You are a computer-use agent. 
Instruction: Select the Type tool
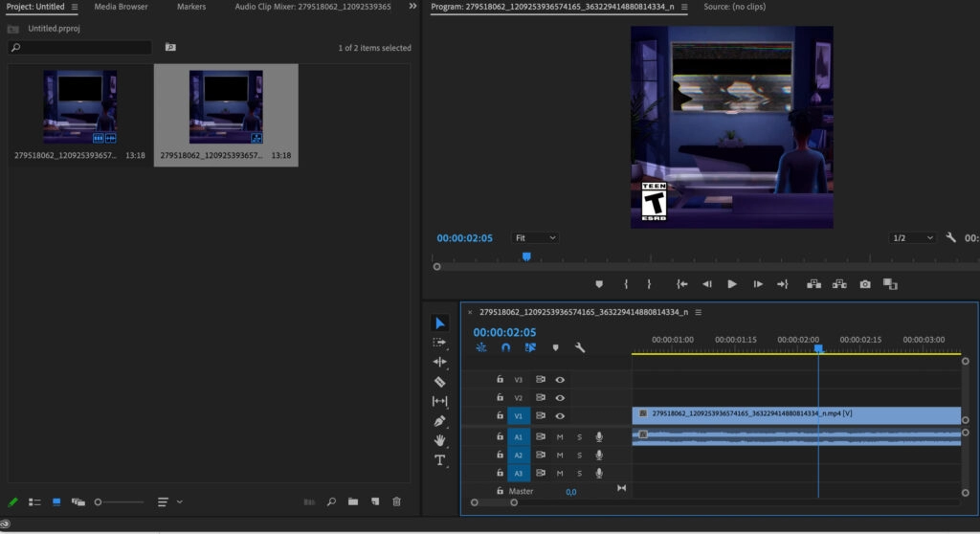point(440,460)
